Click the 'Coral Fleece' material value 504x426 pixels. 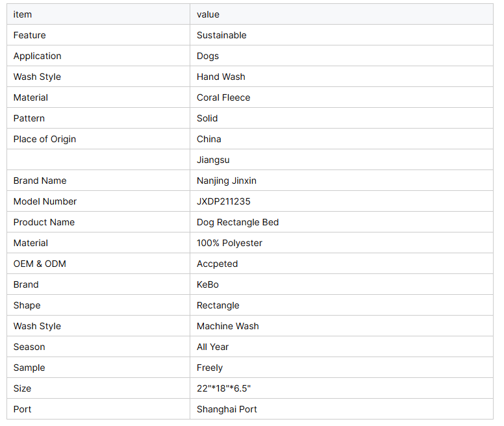(x=223, y=97)
